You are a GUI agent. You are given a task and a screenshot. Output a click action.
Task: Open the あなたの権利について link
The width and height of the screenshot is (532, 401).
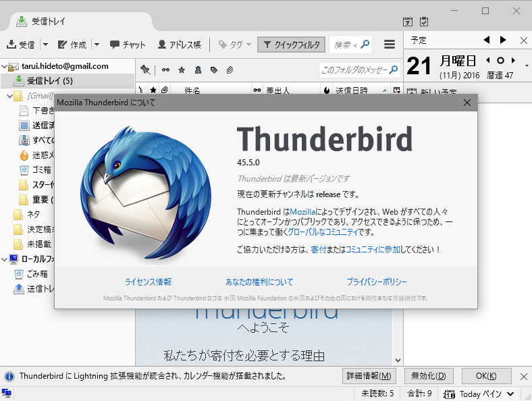tap(259, 282)
